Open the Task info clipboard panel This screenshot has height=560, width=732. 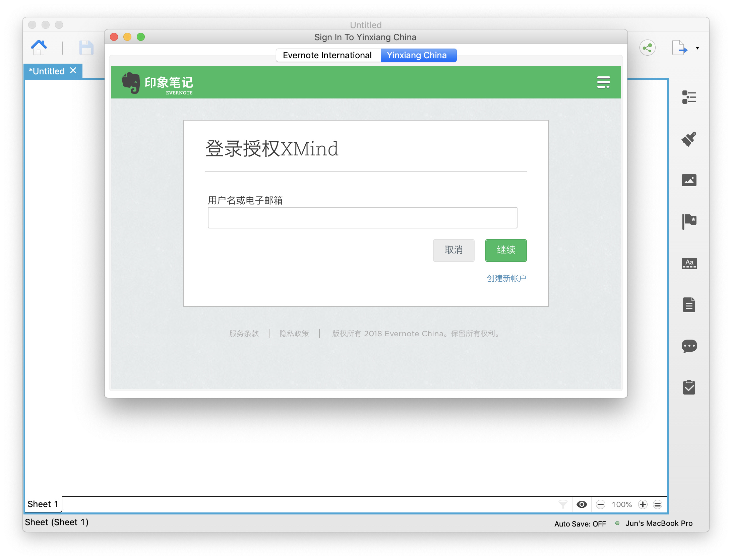(x=689, y=388)
